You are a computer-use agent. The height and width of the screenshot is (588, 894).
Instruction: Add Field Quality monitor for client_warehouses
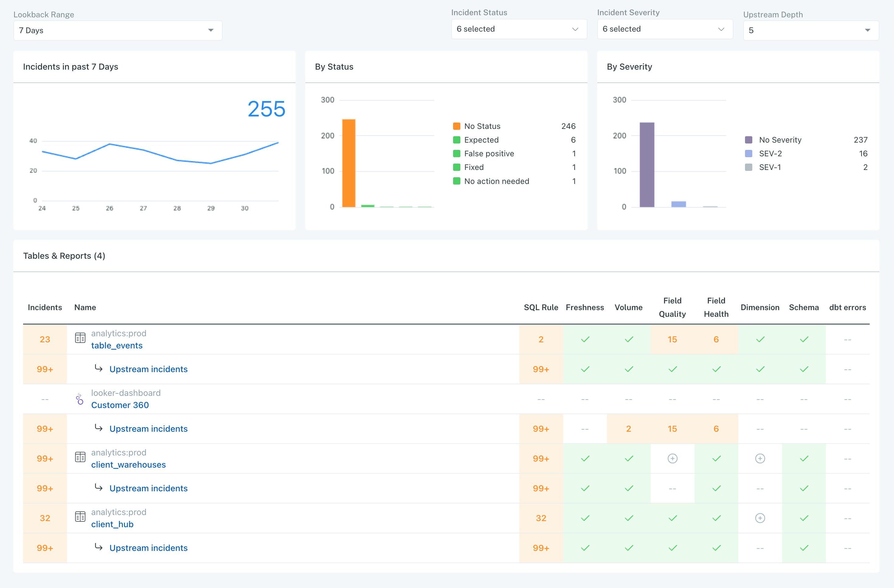click(672, 458)
